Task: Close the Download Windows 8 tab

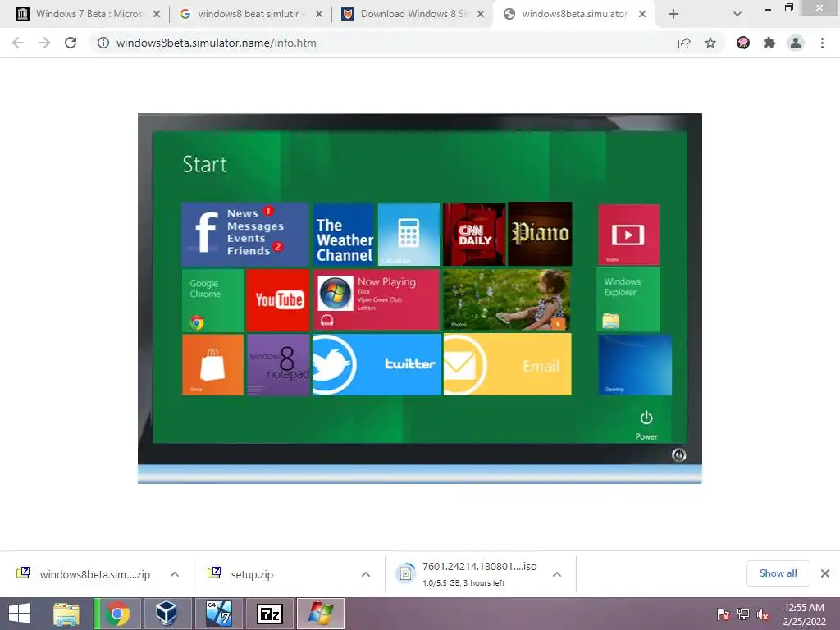Action: [481, 14]
